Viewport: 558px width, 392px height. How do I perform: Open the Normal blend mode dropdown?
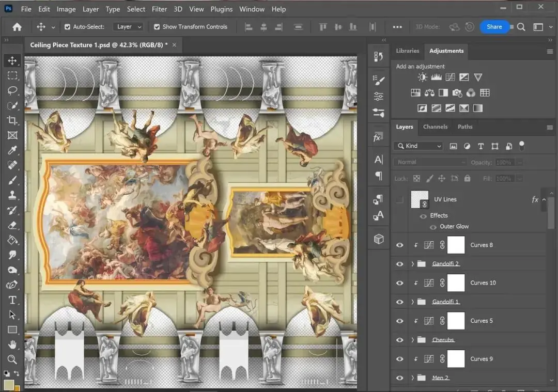coord(430,162)
